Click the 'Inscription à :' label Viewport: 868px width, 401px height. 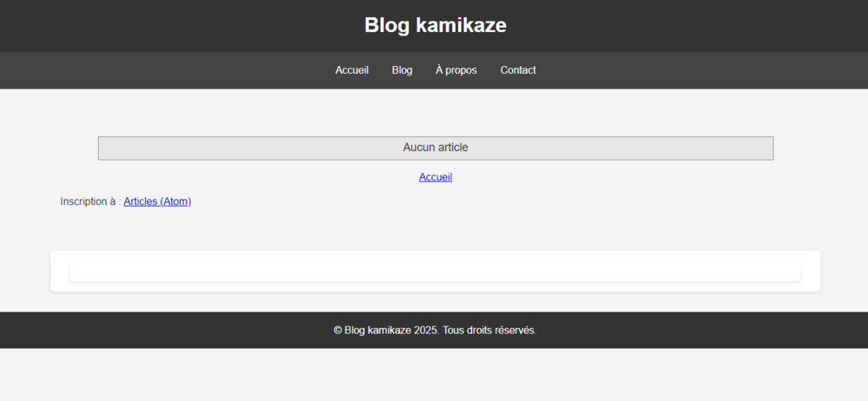tap(89, 201)
